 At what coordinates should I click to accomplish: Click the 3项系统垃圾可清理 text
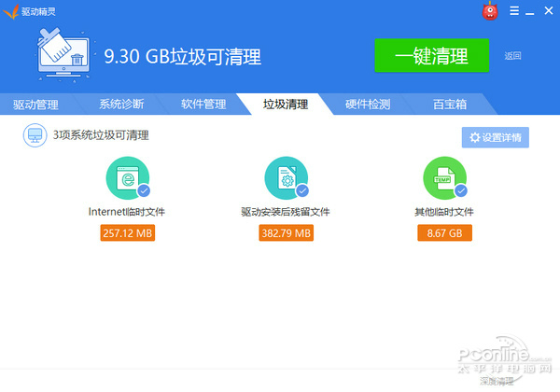(x=101, y=135)
